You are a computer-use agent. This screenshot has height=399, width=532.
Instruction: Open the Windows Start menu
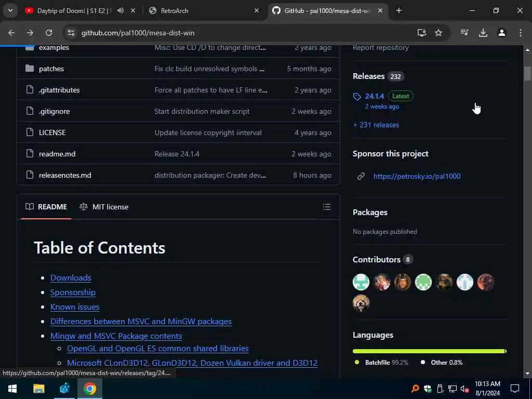pos(12,389)
